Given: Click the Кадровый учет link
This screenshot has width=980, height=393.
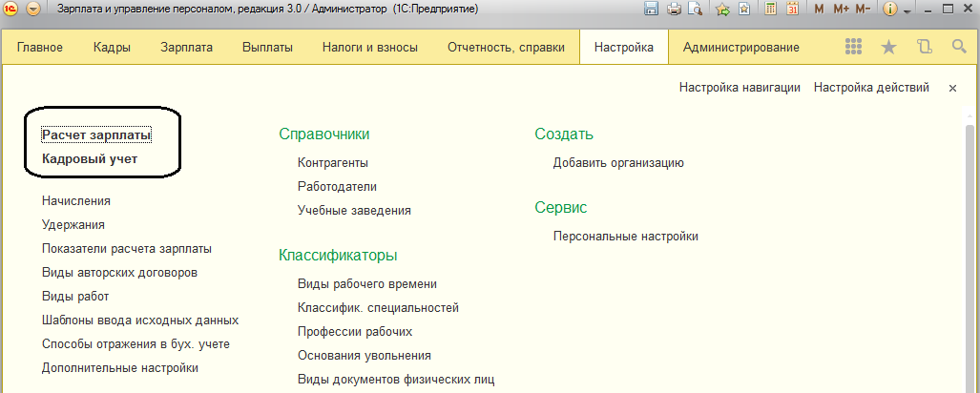Looking at the screenshot, I should pyautogui.click(x=90, y=159).
